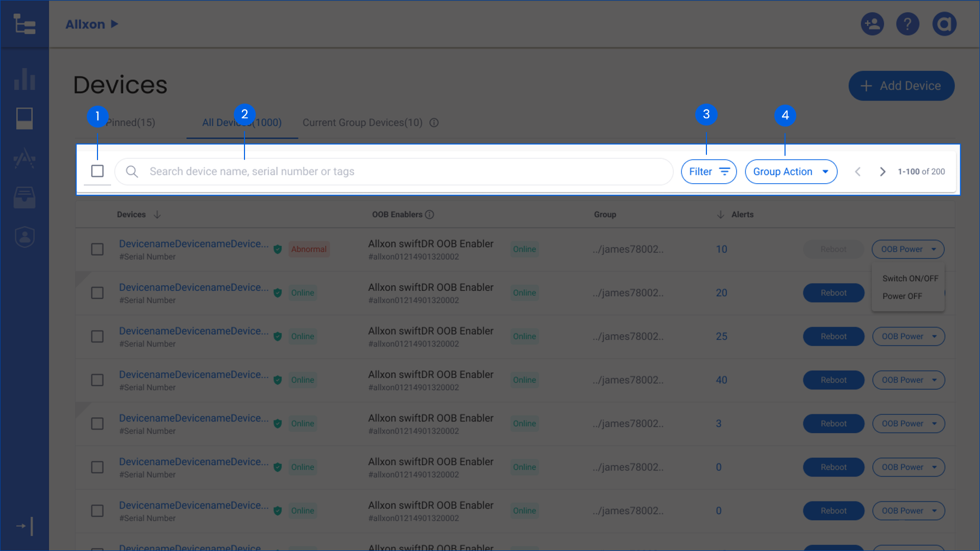
Task: Open the Filter button
Action: (708, 172)
